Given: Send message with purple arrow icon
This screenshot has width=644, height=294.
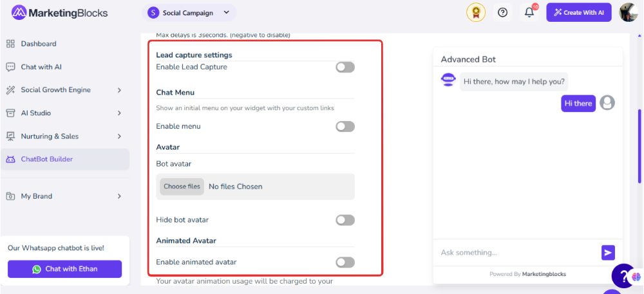Looking at the screenshot, I should 609,253.
